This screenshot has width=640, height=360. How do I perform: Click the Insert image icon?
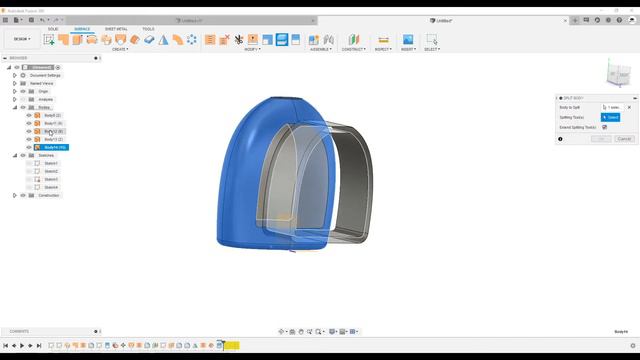[408, 40]
